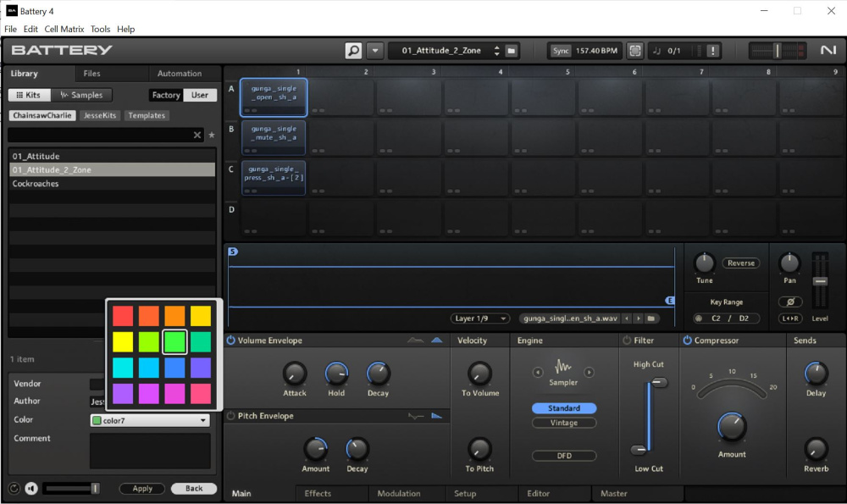This screenshot has height=504, width=847.
Task: Select next Engine mode arrow
Action: [589, 372]
